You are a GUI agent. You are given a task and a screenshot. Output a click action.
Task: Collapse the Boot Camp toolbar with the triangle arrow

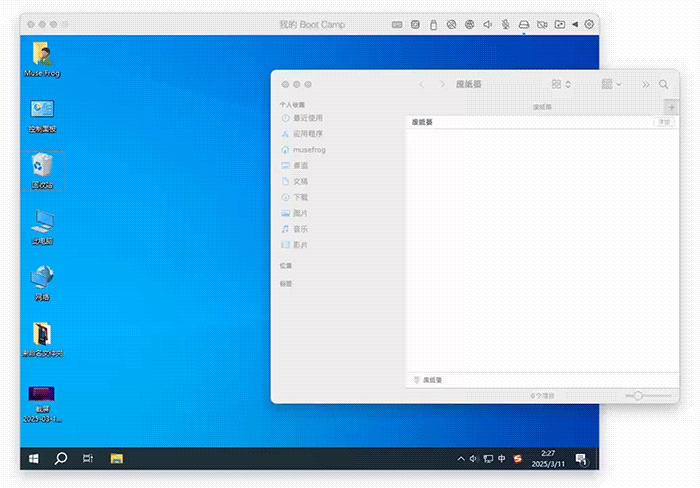575,25
